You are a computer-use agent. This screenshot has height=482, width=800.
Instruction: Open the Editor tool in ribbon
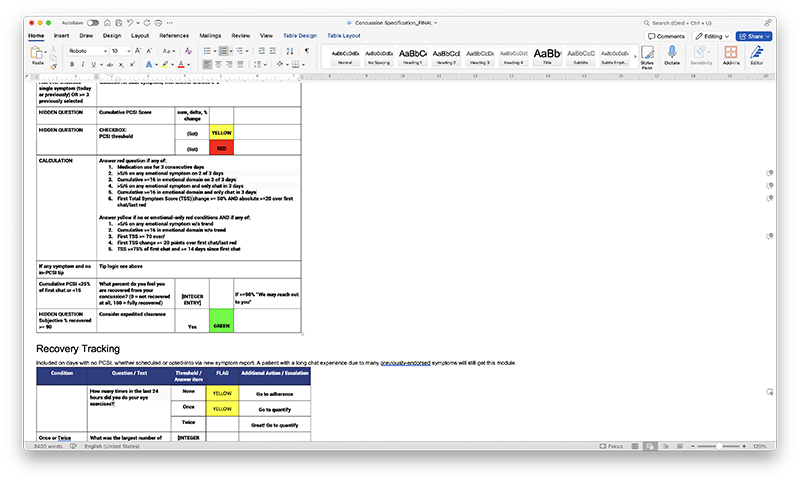pyautogui.click(x=757, y=55)
